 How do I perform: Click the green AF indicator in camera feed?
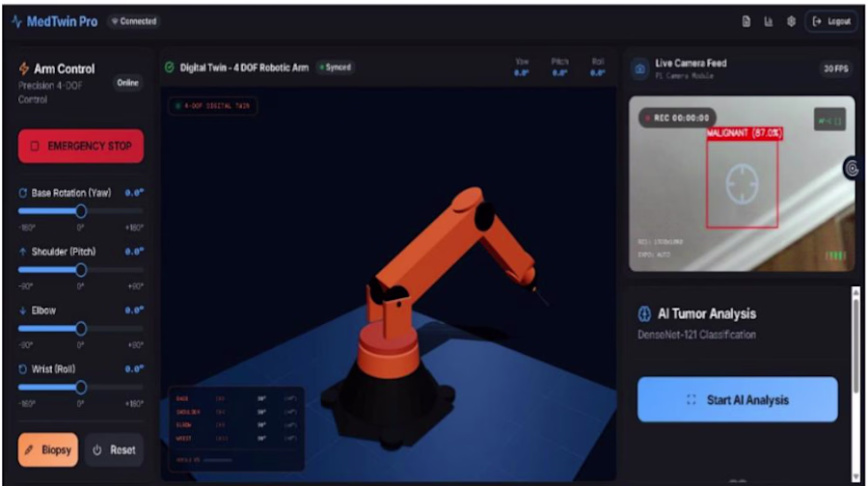point(829,121)
